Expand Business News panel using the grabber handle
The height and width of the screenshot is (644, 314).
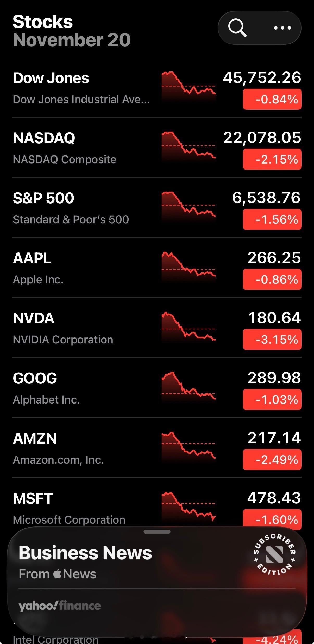(x=157, y=532)
